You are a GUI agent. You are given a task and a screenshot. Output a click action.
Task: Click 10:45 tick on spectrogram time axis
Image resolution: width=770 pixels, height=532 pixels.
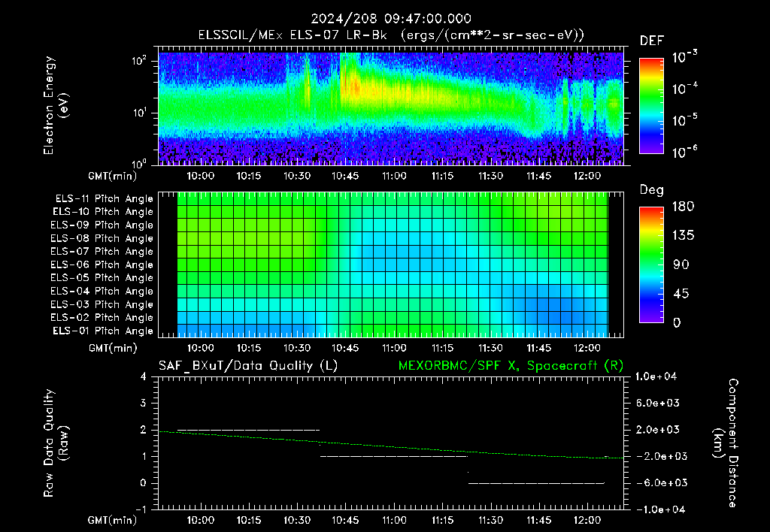pyautogui.click(x=345, y=176)
